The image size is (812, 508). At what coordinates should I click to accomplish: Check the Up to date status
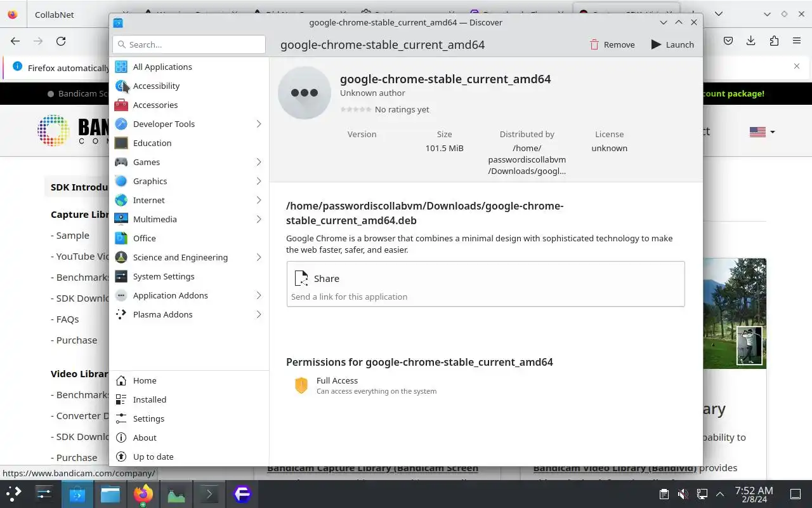tap(189, 457)
